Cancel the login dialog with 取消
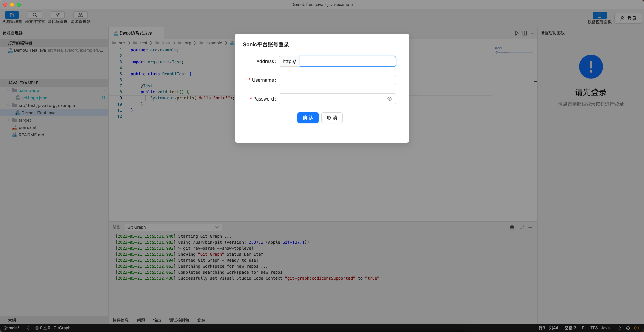 coord(332,118)
